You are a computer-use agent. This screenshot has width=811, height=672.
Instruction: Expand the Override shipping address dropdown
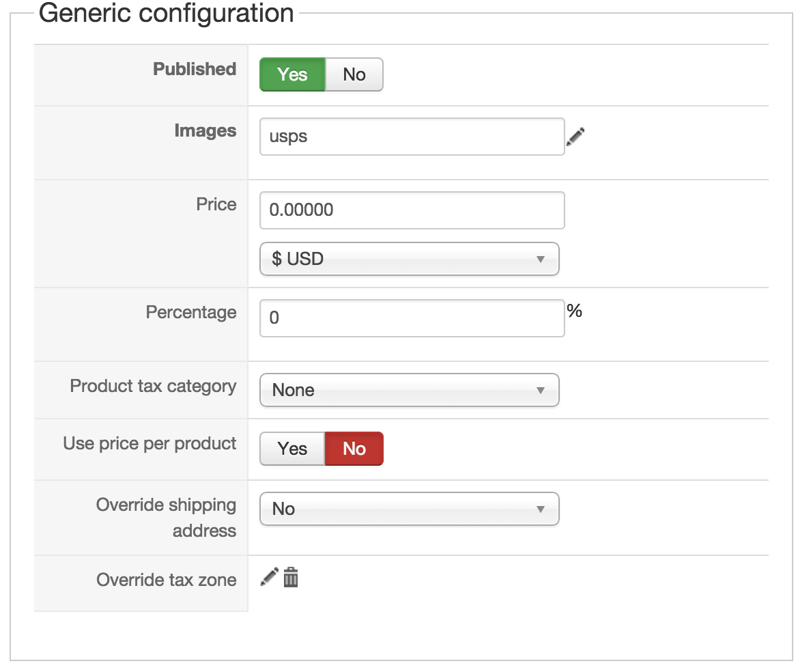click(409, 509)
